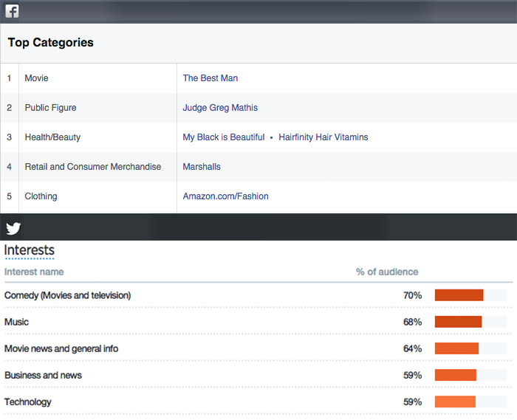The height and width of the screenshot is (420, 517).
Task: Open Judge Greg Mathis page link
Action: (x=220, y=108)
